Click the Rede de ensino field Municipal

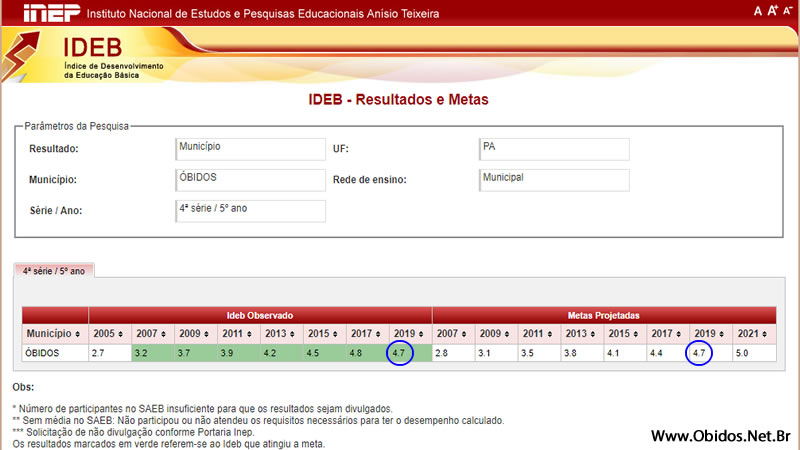pos(554,180)
